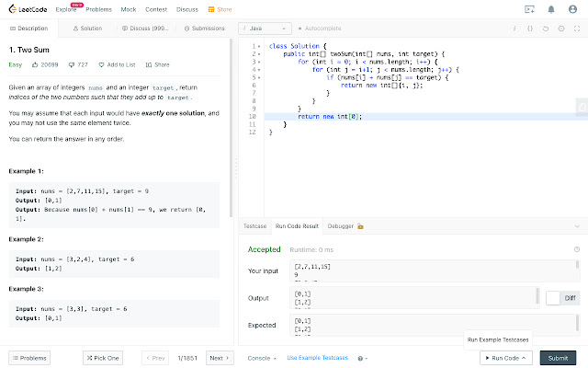Screen dimensions: 588x368
Task: Click the 1/1851 problem counter
Action: point(187,358)
